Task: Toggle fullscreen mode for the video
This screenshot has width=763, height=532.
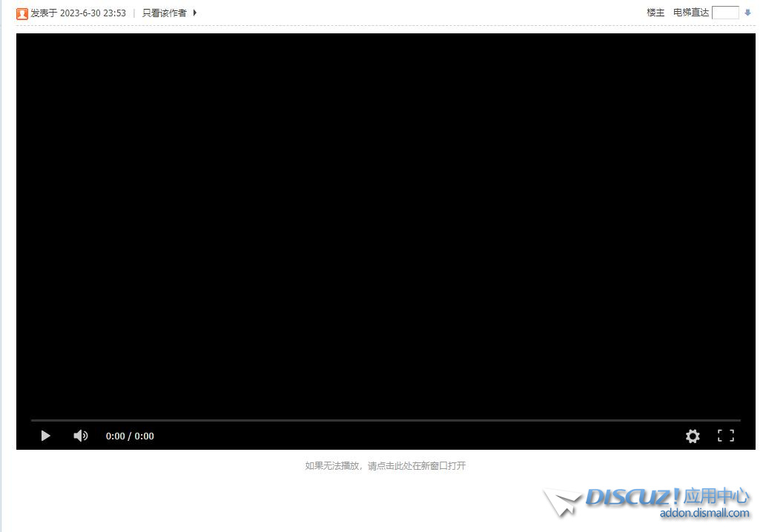Action: [725, 436]
